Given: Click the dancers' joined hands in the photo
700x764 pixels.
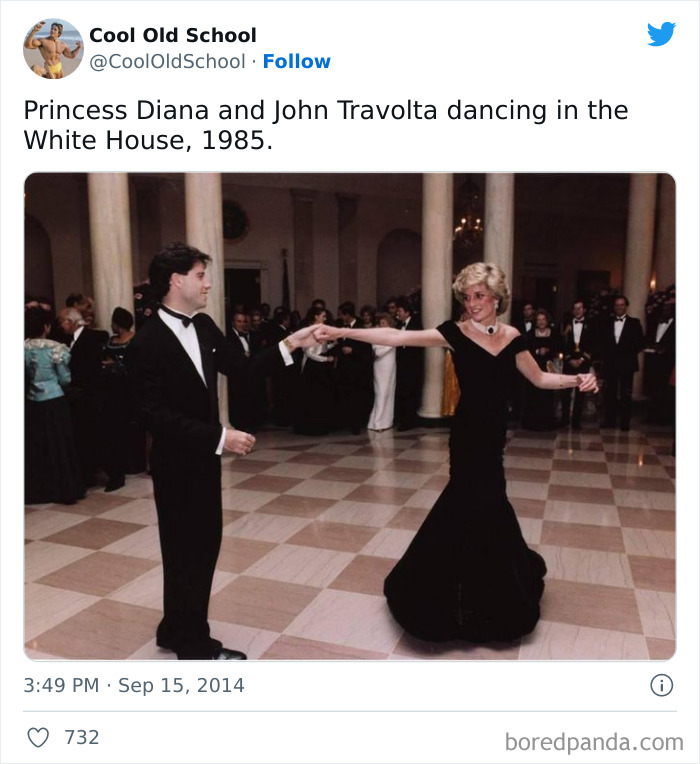Looking at the screenshot, I should click(x=313, y=333).
